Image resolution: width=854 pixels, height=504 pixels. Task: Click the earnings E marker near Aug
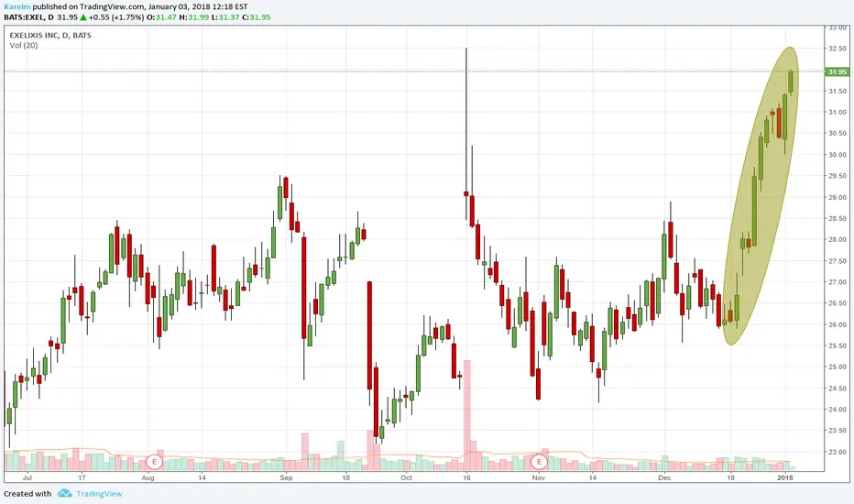point(154,462)
